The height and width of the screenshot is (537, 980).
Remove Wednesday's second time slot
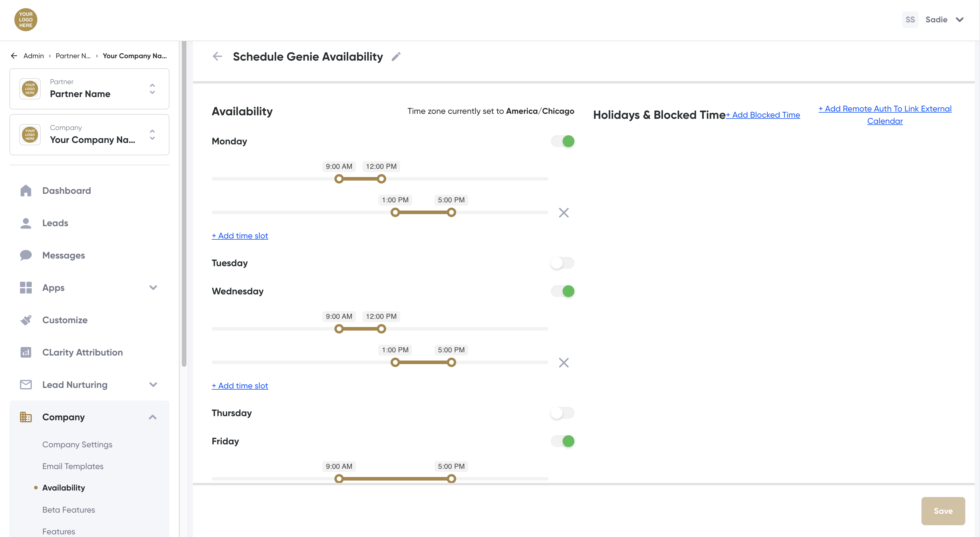564,362
